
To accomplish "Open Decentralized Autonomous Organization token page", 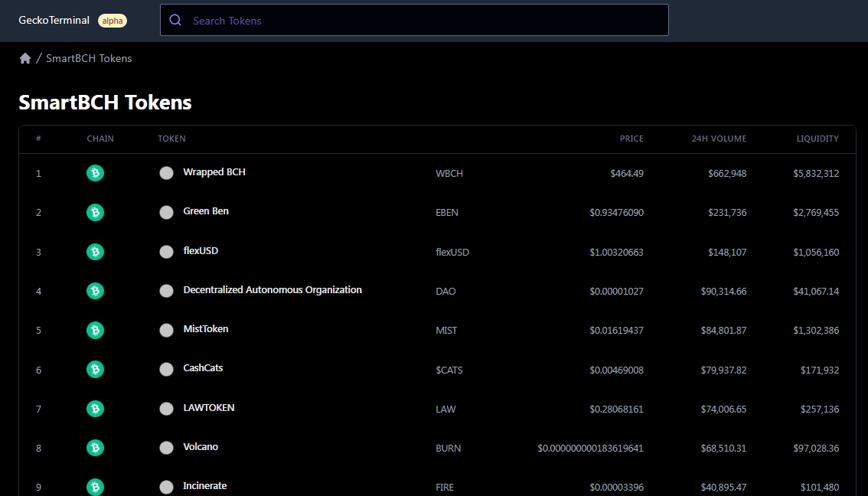I will pos(272,289).
